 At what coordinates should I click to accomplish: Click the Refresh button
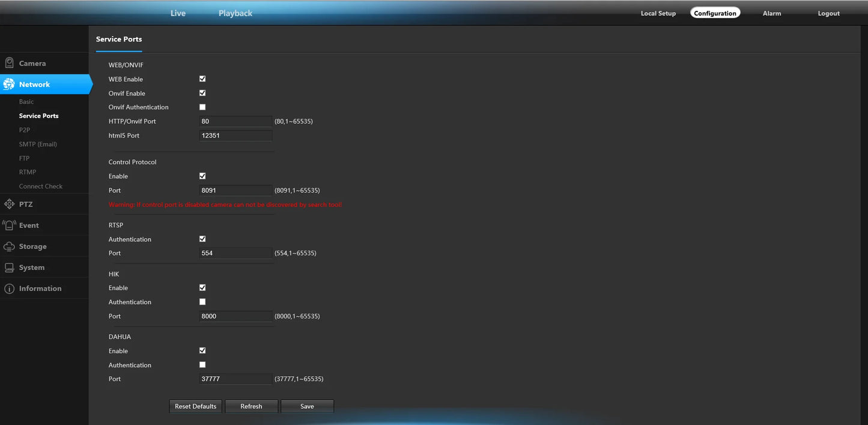click(251, 406)
